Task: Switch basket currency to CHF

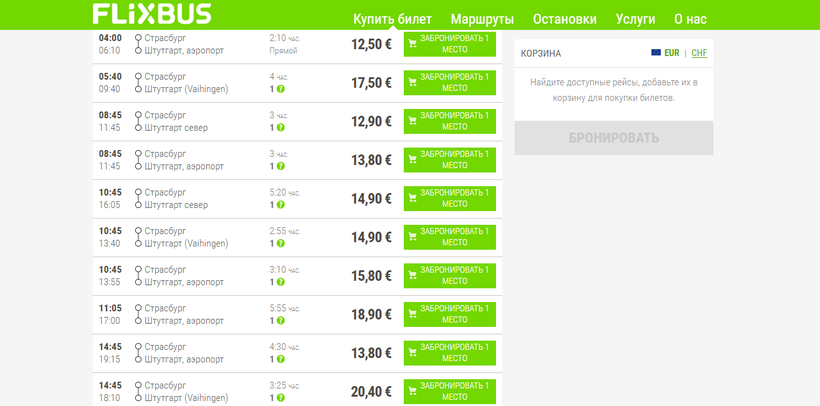Action: 699,53
